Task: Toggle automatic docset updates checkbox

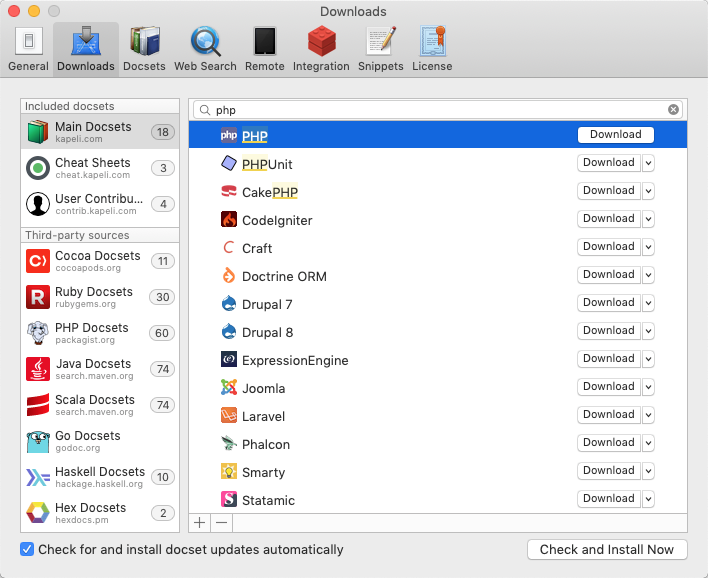Action: [x=27, y=549]
